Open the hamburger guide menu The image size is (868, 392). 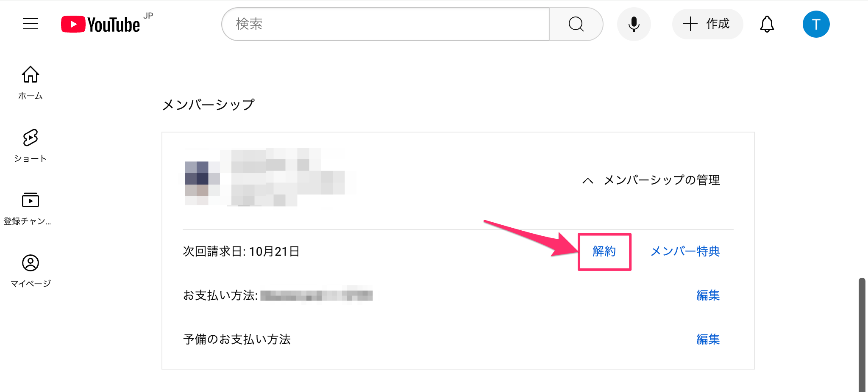[31, 24]
